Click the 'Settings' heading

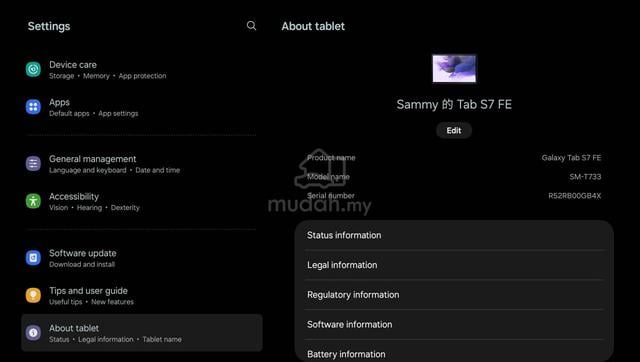[x=49, y=26]
